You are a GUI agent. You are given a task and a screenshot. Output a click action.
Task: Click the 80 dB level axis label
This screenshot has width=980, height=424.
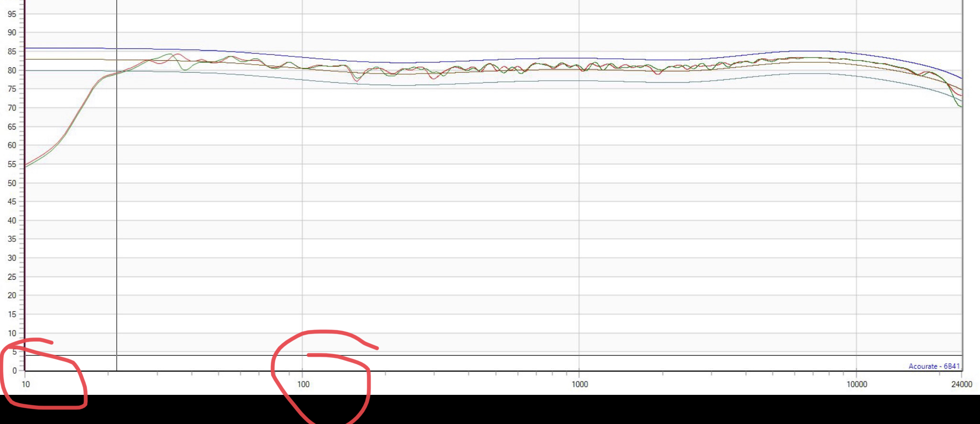coord(12,70)
